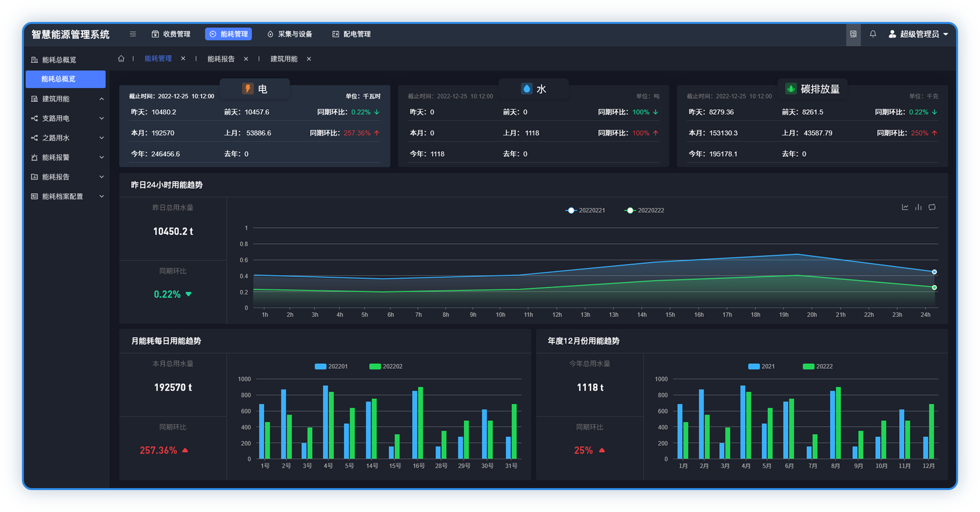Screen dimensions: 980x512
Task: Click the 10450.2 t value
Action: (173, 231)
